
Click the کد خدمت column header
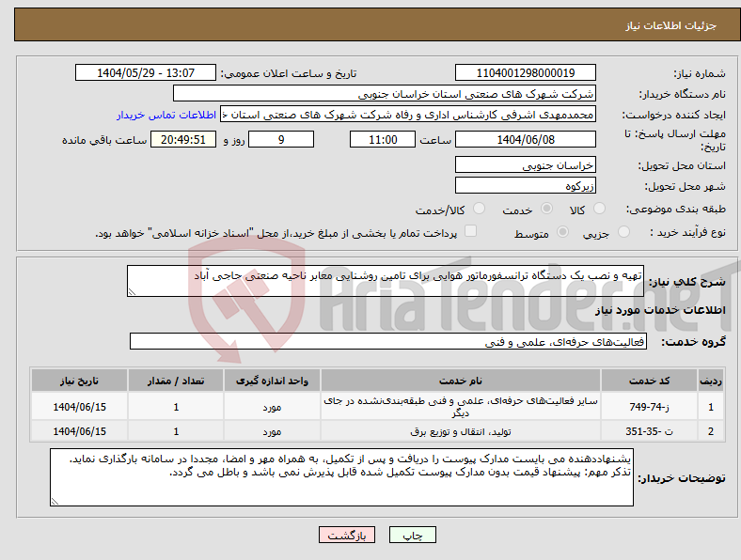[x=649, y=381]
